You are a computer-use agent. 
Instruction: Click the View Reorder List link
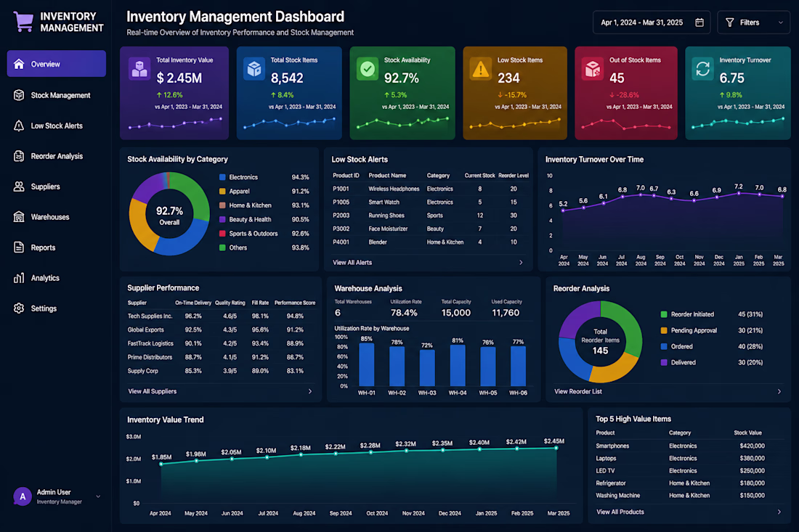click(578, 391)
